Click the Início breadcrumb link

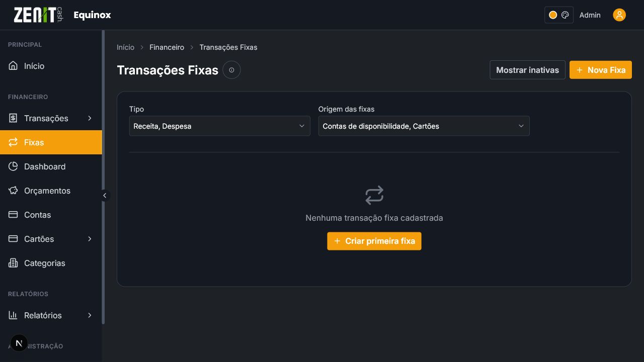pos(126,47)
